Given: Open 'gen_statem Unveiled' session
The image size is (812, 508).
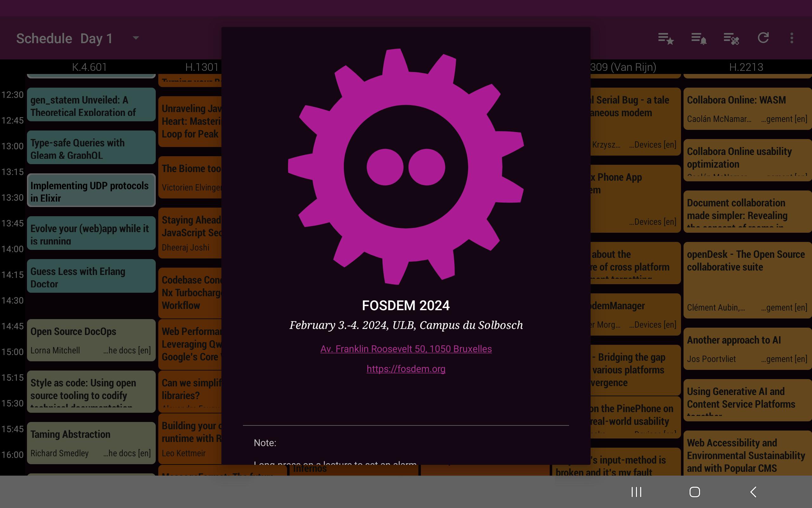Looking at the screenshot, I should (91, 104).
